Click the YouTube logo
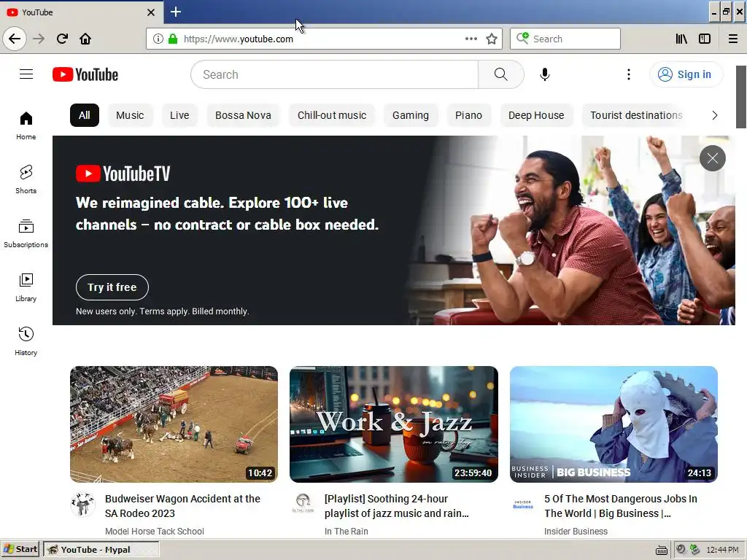747x560 pixels. click(x=85, y=74)
